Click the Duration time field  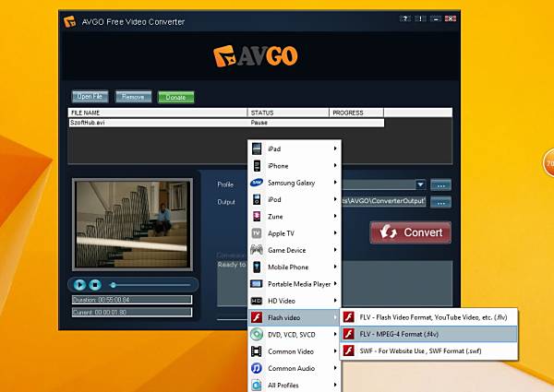132,300
